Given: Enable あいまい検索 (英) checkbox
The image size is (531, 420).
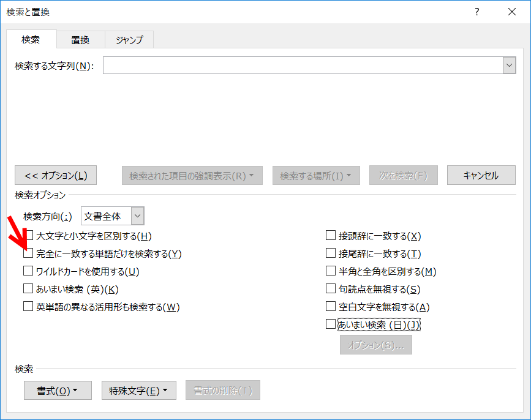Looking at the screenshot, I should click(28, 289).
